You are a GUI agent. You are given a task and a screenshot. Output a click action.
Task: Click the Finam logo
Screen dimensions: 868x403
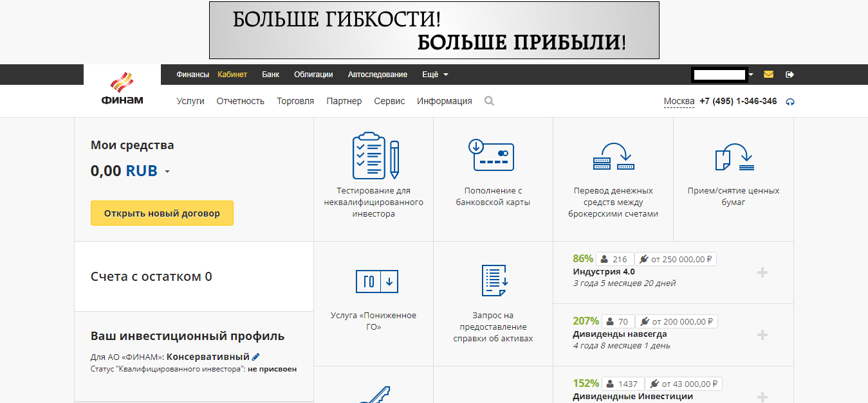(122, 89)
